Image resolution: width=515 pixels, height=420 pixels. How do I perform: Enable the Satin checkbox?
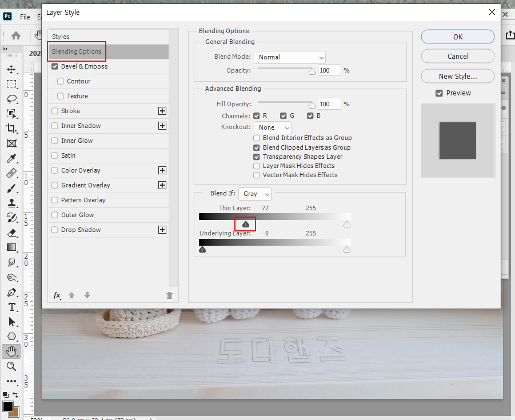[55, 155]
